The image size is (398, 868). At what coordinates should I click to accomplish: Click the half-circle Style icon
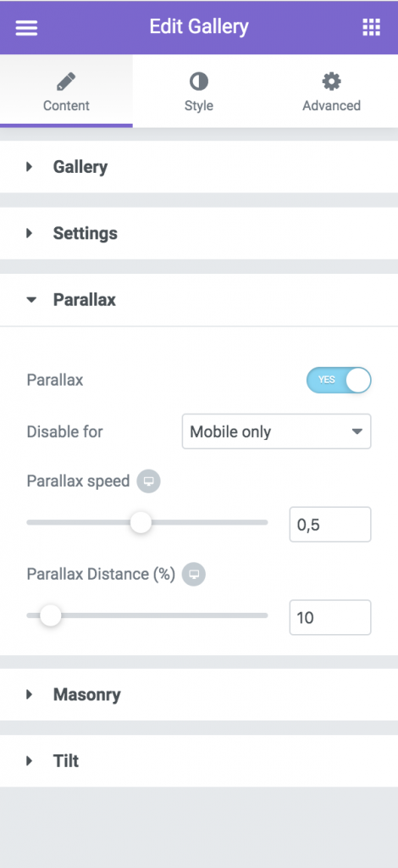pyautogui.click(x=199, y=82)
